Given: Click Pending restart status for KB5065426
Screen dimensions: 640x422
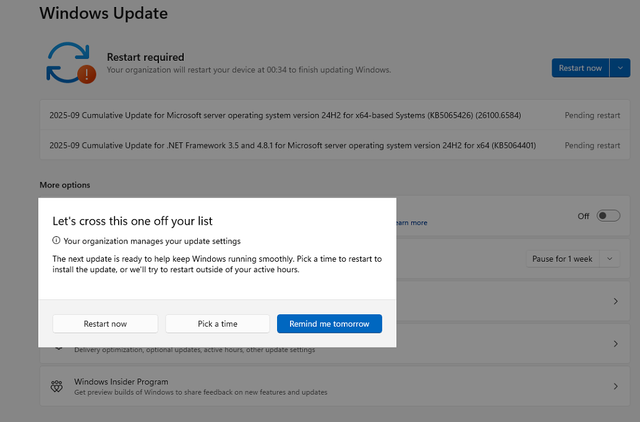Looking at the screenshot, I should pos(592,115).
